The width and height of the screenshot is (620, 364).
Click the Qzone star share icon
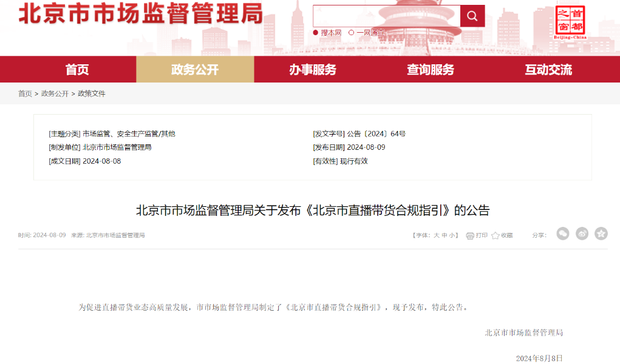click(x=601, y=234)
